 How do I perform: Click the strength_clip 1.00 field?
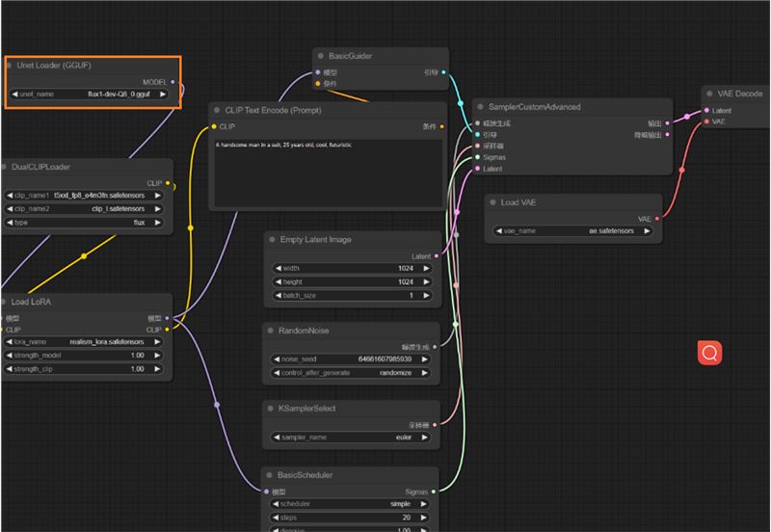pyautogui.click(x=83, y=369)
